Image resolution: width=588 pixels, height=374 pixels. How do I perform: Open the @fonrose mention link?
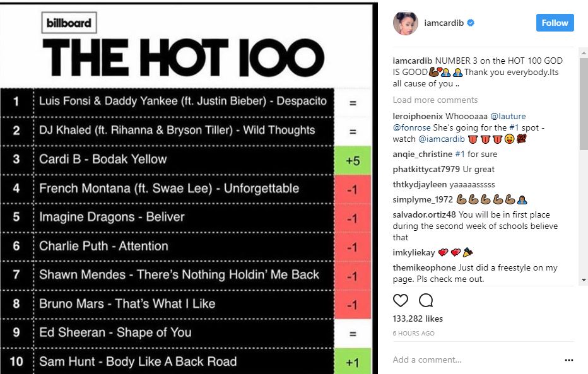click(412, 128)
